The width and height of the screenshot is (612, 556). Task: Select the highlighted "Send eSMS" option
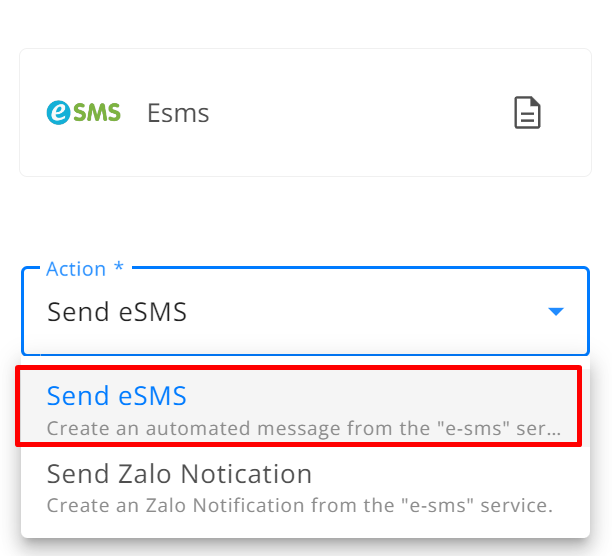pos(299,406)
